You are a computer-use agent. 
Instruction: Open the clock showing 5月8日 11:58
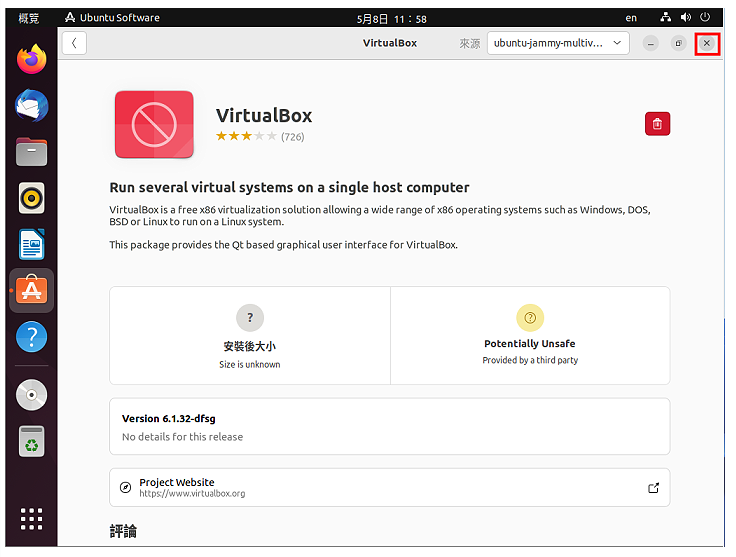(391, 19)
